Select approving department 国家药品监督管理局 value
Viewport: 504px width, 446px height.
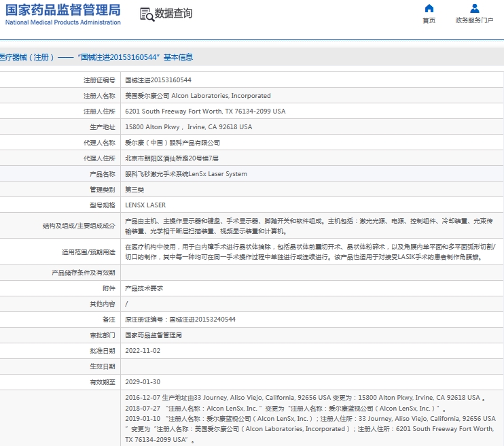point(154,335)
